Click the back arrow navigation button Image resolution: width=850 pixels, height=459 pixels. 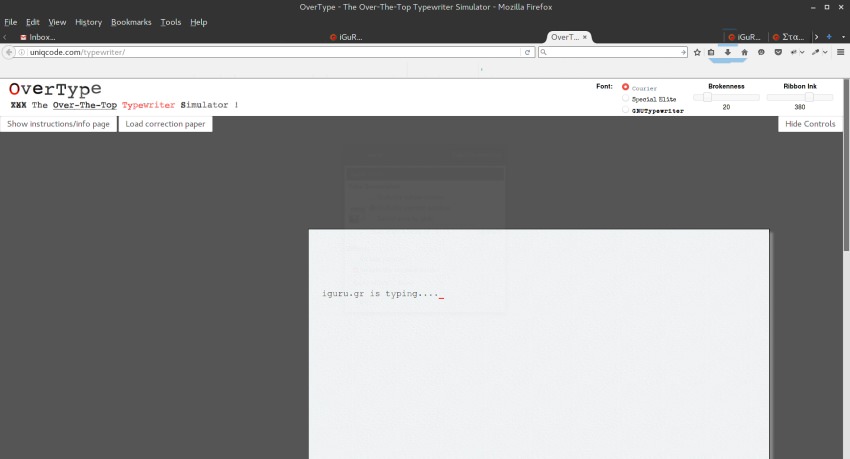(x=9, y=52)
